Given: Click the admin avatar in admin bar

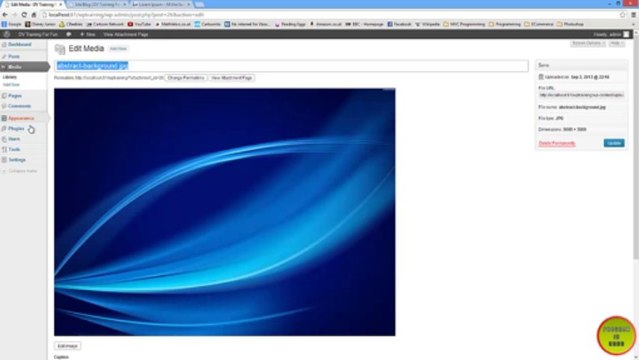Looking at the screenshot, I should coord(626,35).
